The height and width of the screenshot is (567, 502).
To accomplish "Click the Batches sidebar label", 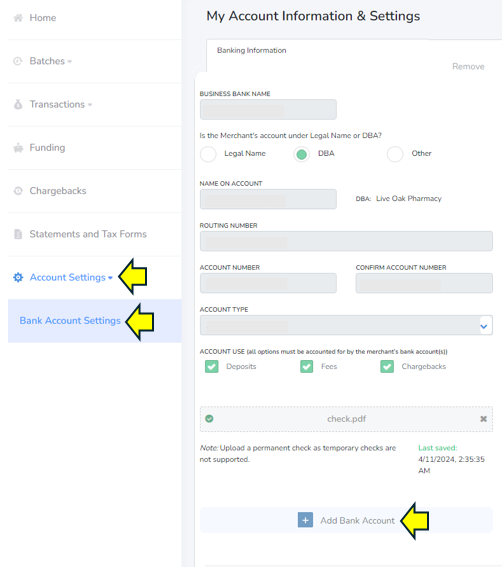I will (47, 61).
